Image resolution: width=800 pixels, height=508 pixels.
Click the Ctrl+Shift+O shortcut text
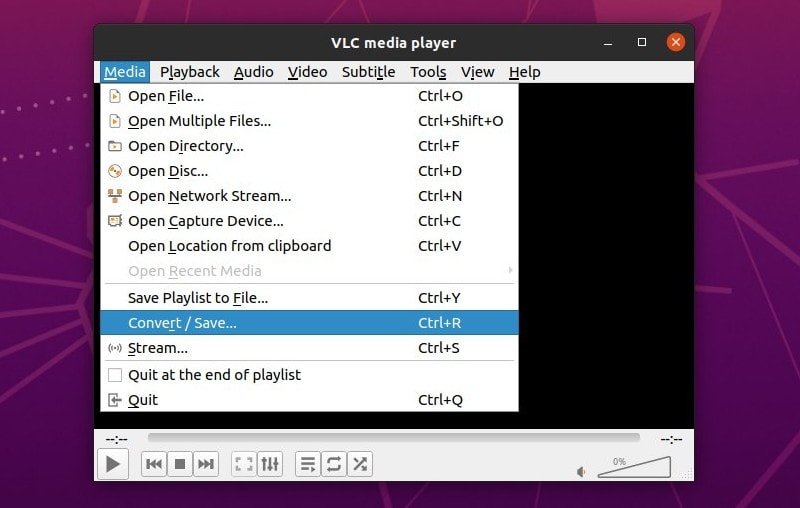[460, 121]
